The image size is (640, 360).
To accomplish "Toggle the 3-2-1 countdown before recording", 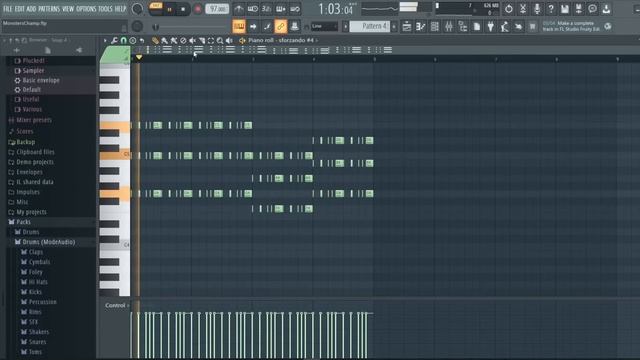I will [267, 9].
